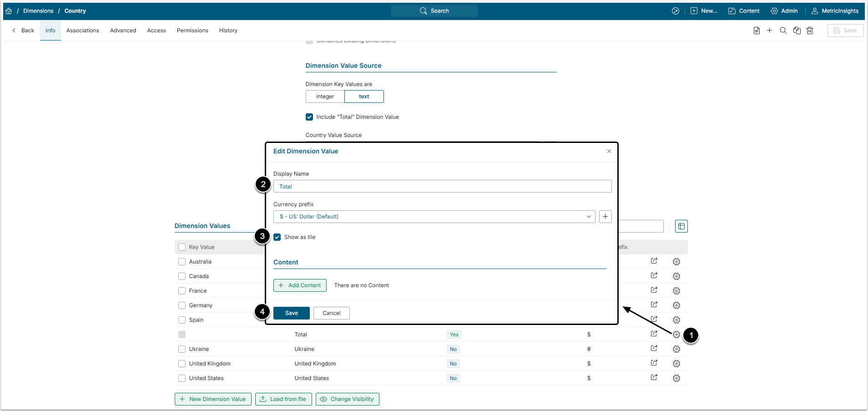Select the Australia row checkbox
This screenshot has height=411, width=868.
tap(182, 262)
